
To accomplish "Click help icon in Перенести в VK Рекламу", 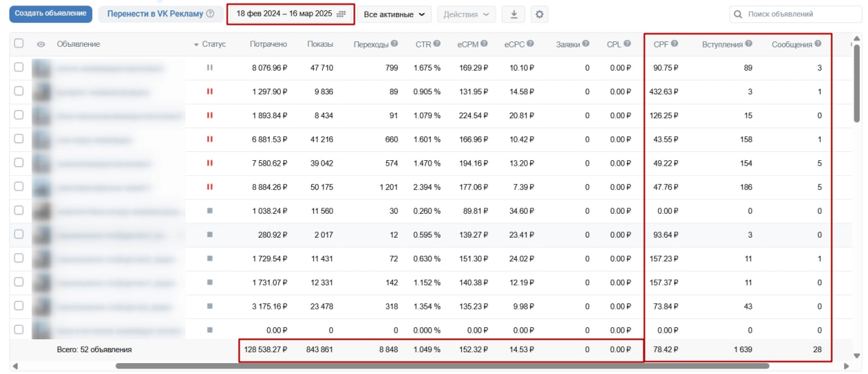I will [210, 14].
